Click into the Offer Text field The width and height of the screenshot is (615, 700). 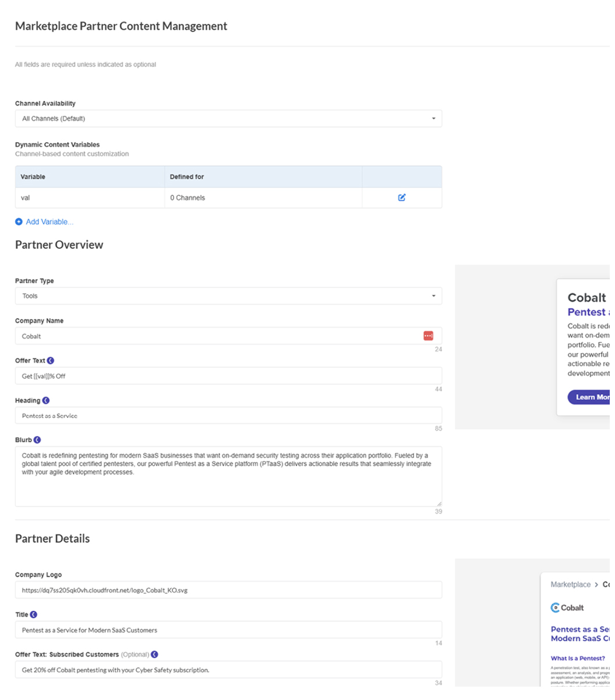tap(228, 377)
